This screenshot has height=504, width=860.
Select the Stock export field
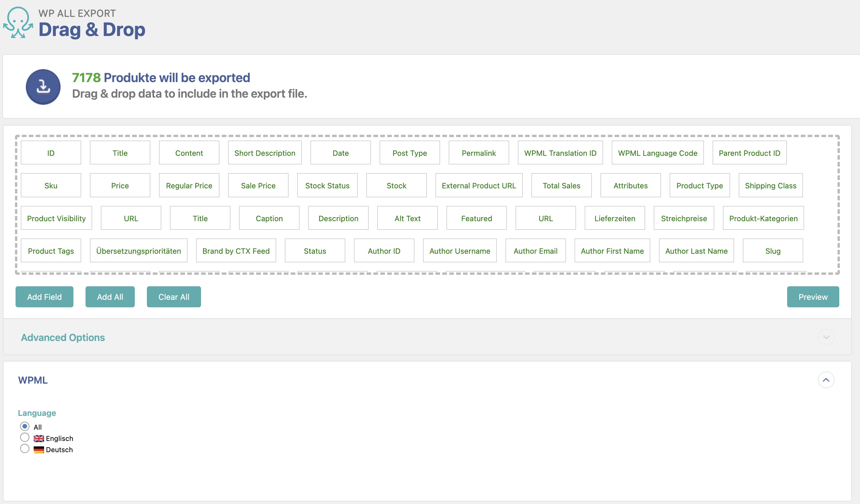tap(397, 185)
